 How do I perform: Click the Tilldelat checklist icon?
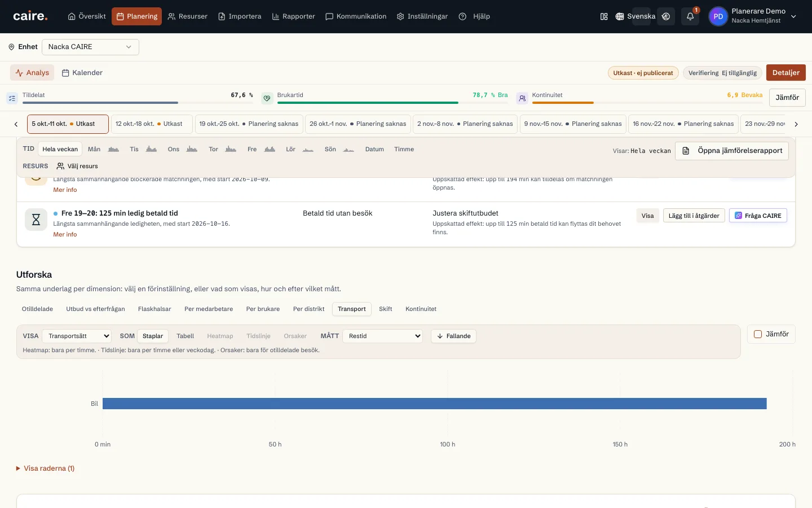12,98
